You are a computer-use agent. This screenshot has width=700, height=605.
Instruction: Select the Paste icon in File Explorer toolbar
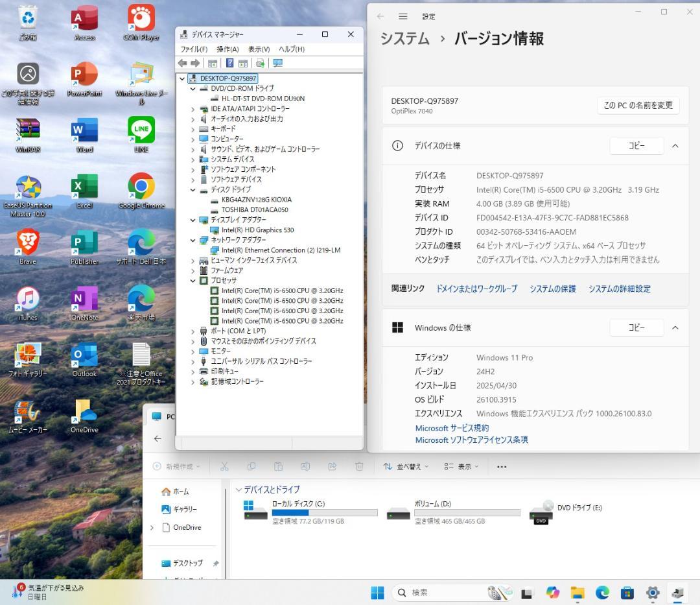[278, 466]
